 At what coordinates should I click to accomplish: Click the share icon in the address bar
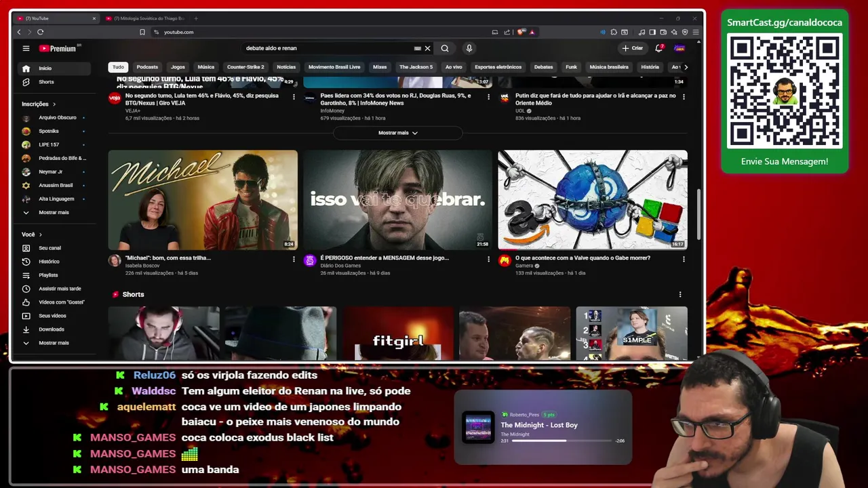507,32
